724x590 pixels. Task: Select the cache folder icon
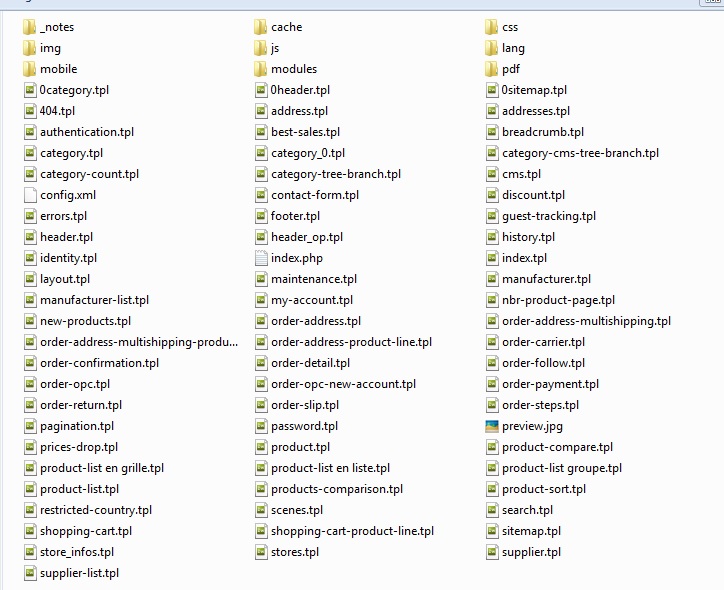(x=260, y=27)
